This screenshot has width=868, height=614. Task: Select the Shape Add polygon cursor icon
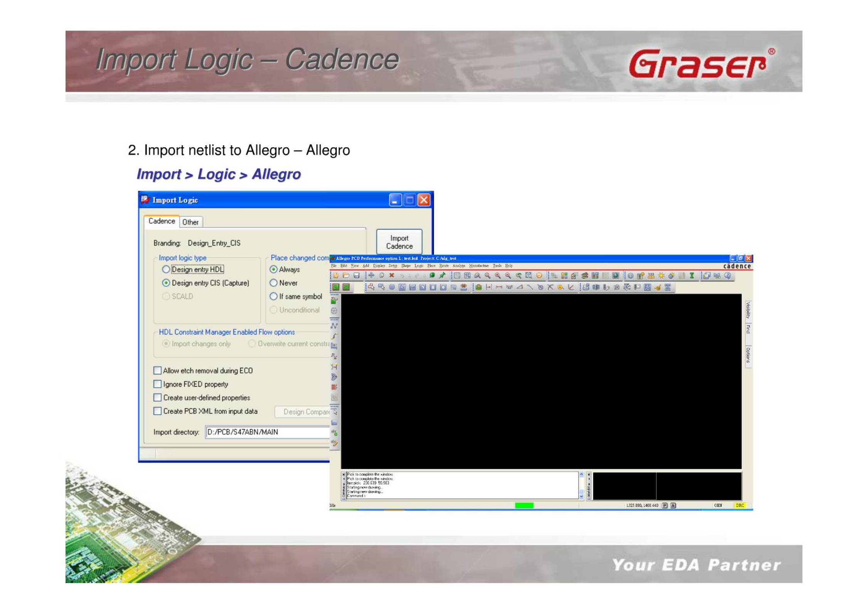(x=371, y=287)
